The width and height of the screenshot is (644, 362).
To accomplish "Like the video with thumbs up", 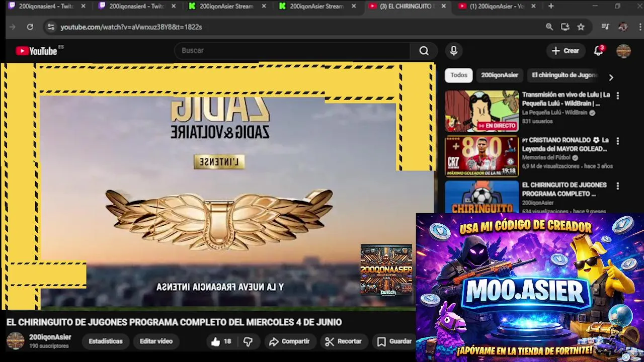I will [221, 341].
